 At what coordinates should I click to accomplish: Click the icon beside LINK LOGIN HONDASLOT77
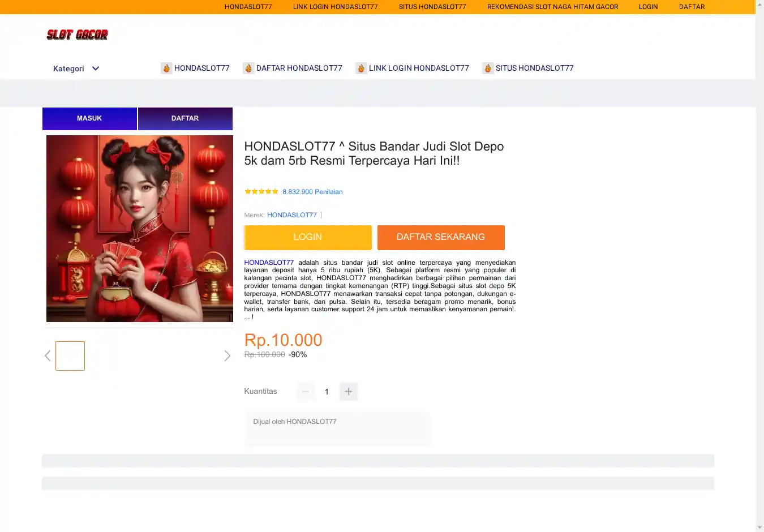coord(361,68)
